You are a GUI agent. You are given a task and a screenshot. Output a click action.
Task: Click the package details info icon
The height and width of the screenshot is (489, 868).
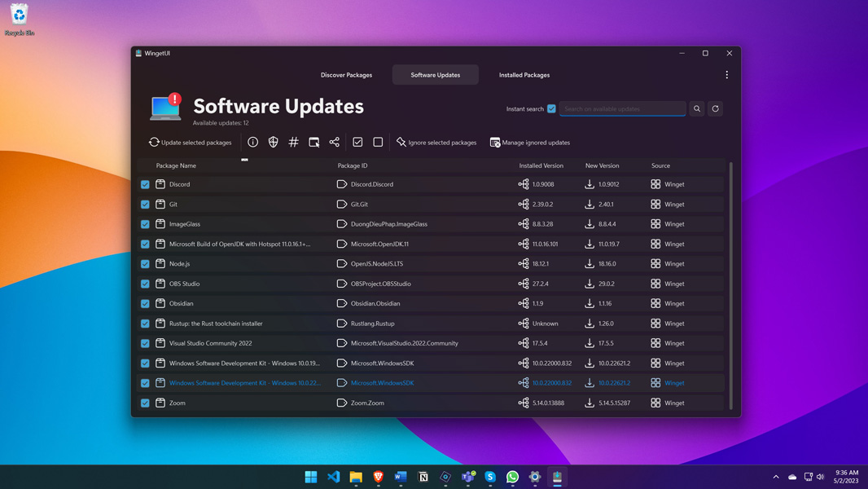(253, 143)
